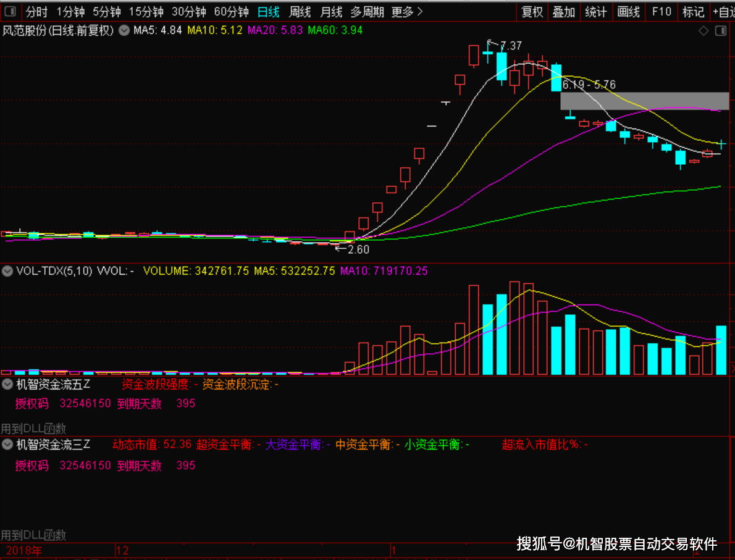
Task: Click the gray 6.19-5.76 gap zone rectangle
Action: point(645,101)
